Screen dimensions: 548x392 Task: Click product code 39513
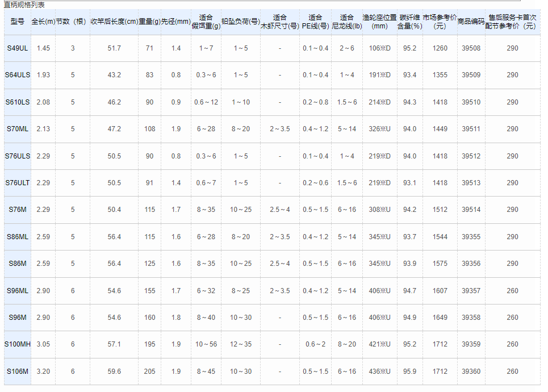471,182
